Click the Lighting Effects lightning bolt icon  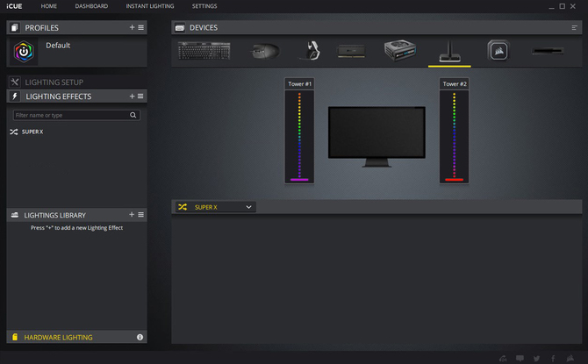pos(15,96)
